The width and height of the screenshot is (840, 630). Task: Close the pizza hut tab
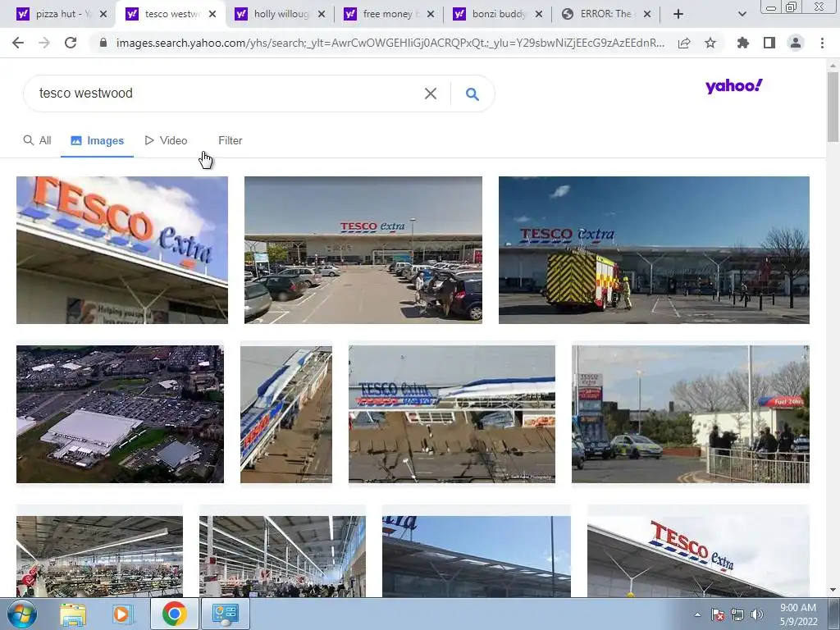tap(103, 14)
